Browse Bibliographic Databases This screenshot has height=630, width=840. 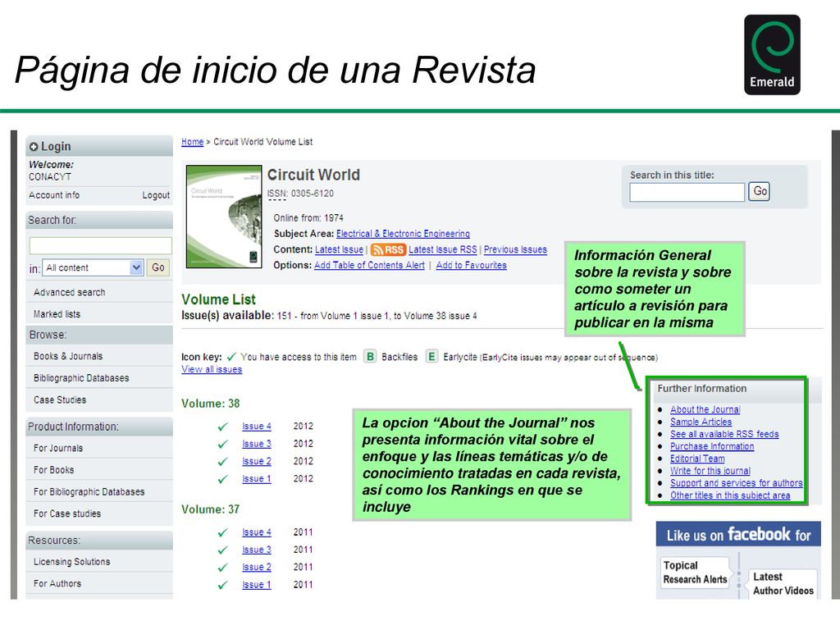81,378
